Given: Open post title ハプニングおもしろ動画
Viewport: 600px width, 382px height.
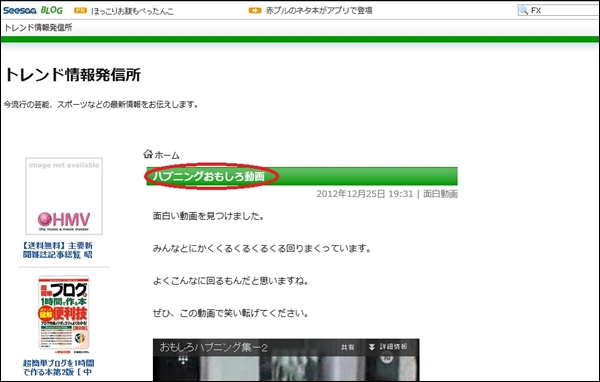Looking at the screenshot, I should 209,176.
